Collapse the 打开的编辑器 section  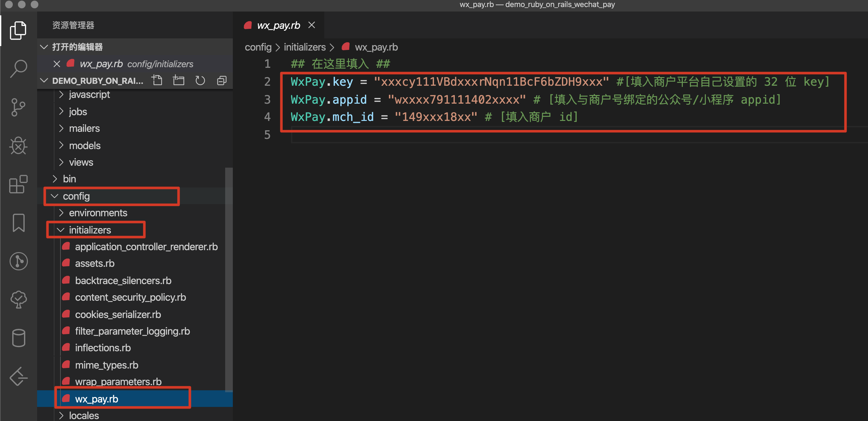(77, 47)
